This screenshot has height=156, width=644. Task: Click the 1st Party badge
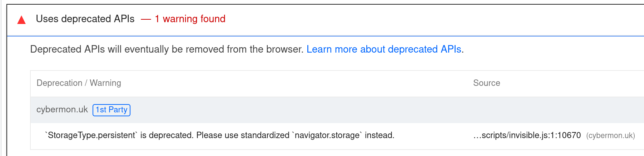(x=112, y=110)
